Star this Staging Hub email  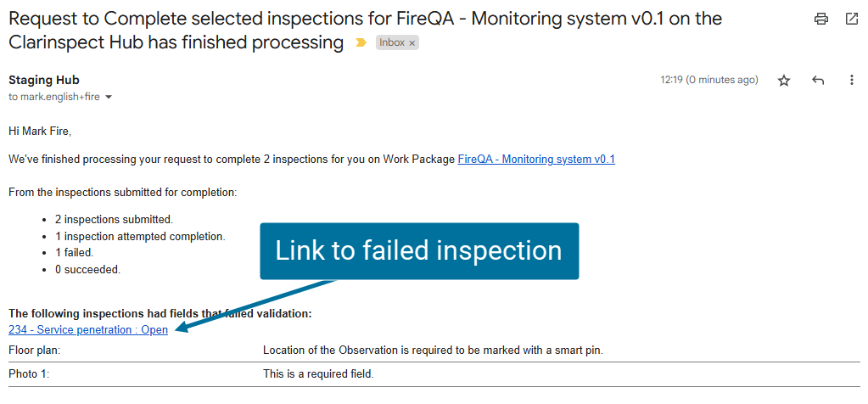tap(784, 81)
